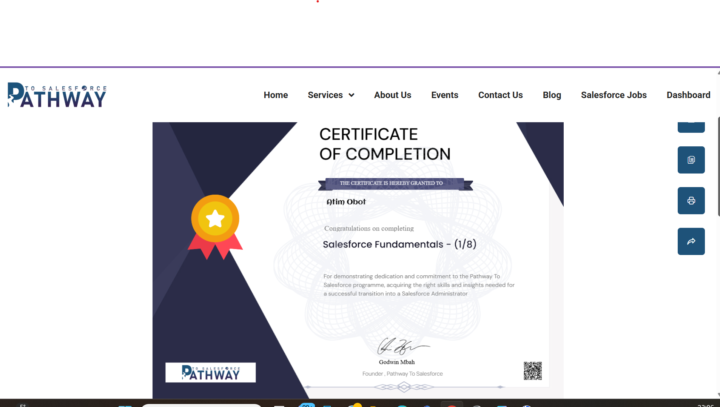720x407 pixels.
Task: Copy the certificate using the copy icon
Action: tap(691, 160)
